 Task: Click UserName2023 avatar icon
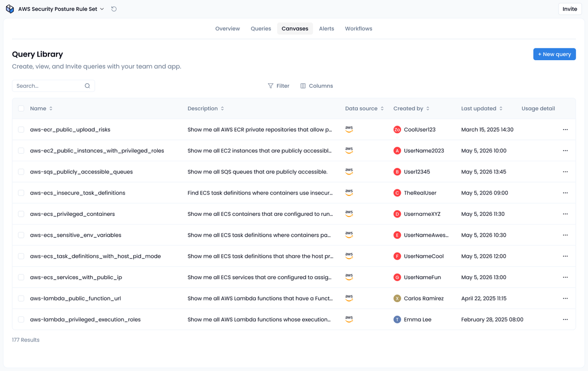(397, 151)
